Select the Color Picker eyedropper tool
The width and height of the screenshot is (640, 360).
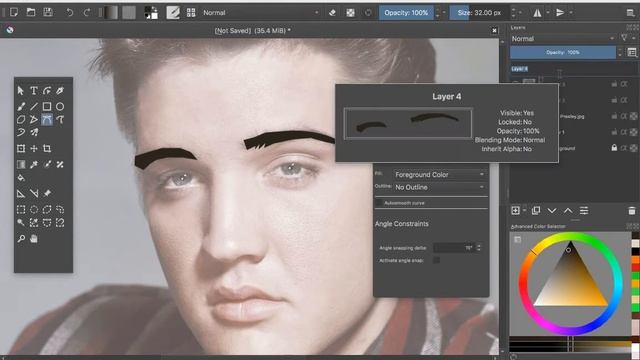pyautogui.click(x=34, y=164)
